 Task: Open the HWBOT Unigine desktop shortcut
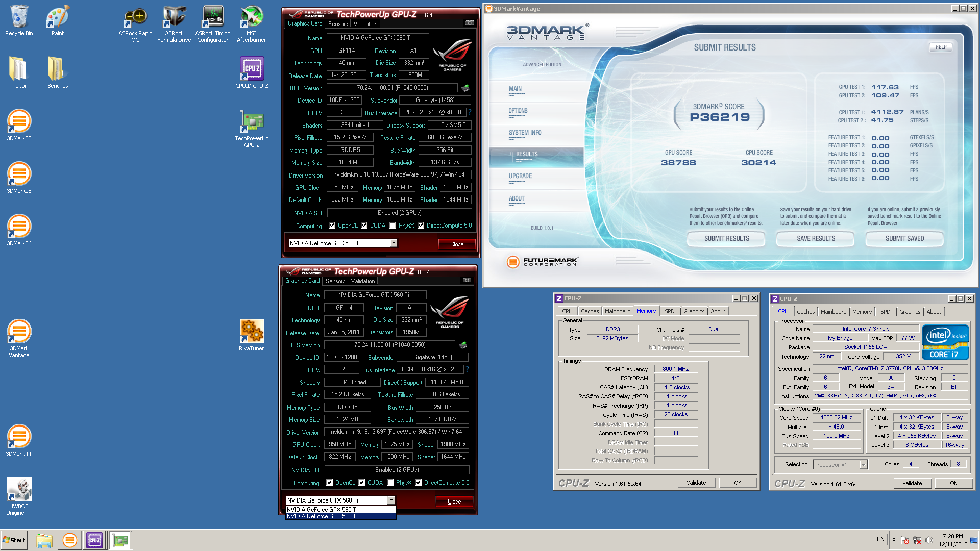coord(19,496)
